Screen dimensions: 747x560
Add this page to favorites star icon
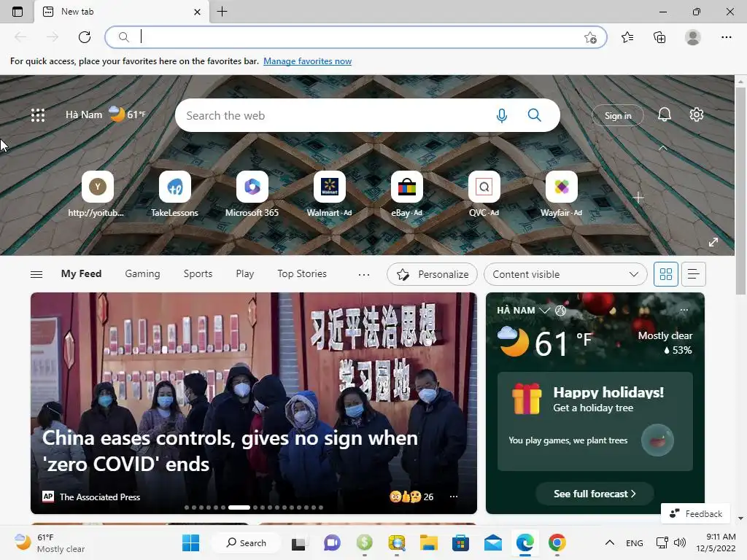590,38
